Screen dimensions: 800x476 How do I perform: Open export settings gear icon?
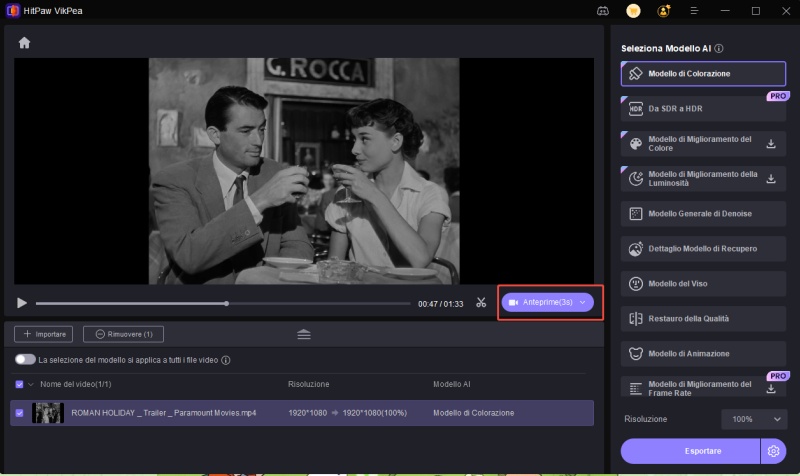(773, 451)
